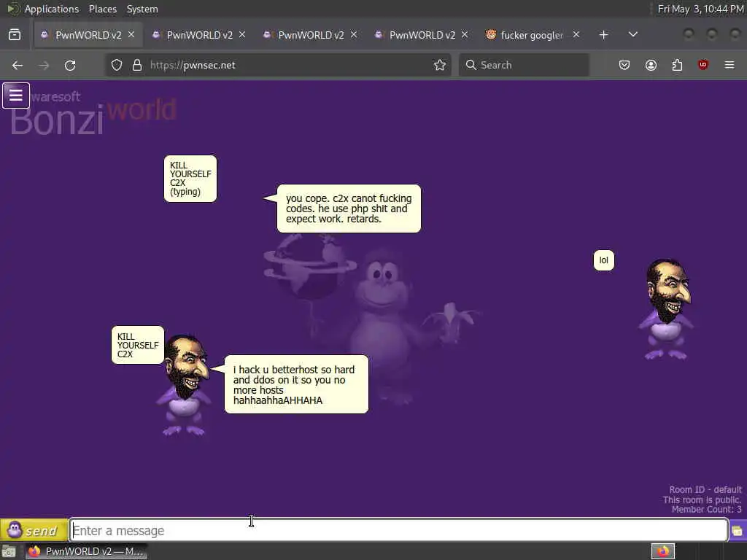Expand the list all tabs chevron
Image resolution: width=747 pixels, height=560 pixels.
click(x=633, y=35)
